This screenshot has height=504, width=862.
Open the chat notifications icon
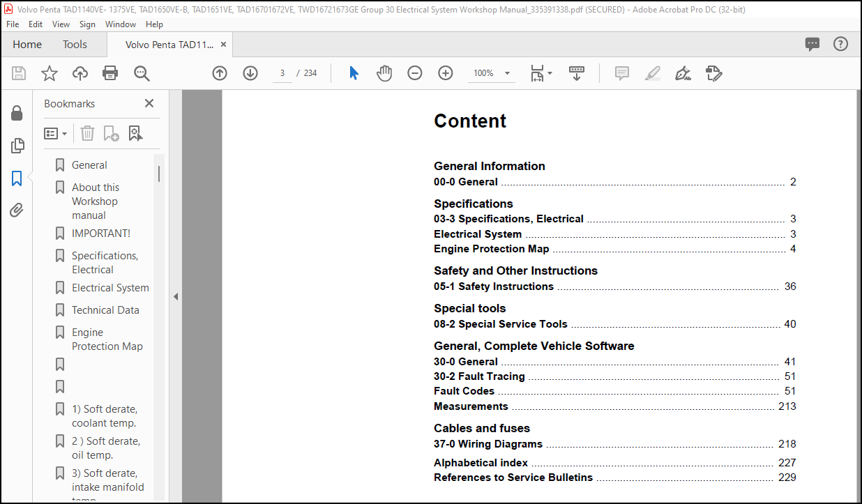point(812,44)
